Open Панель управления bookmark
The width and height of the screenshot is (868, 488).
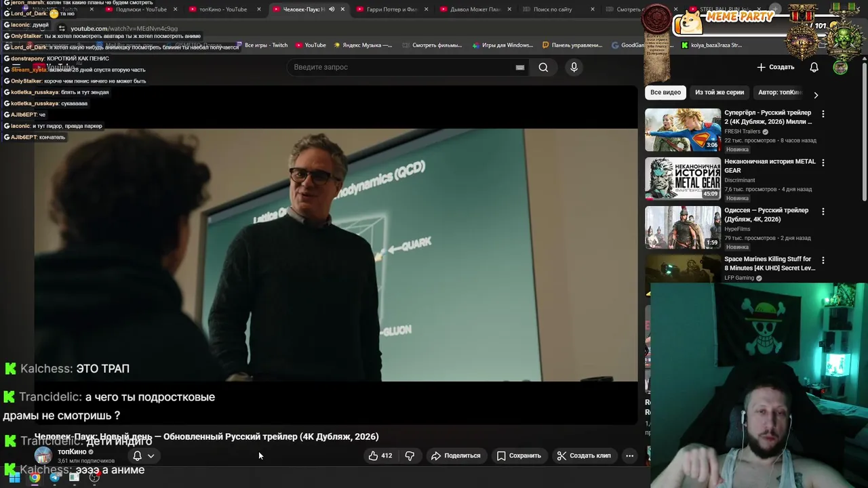573,45
